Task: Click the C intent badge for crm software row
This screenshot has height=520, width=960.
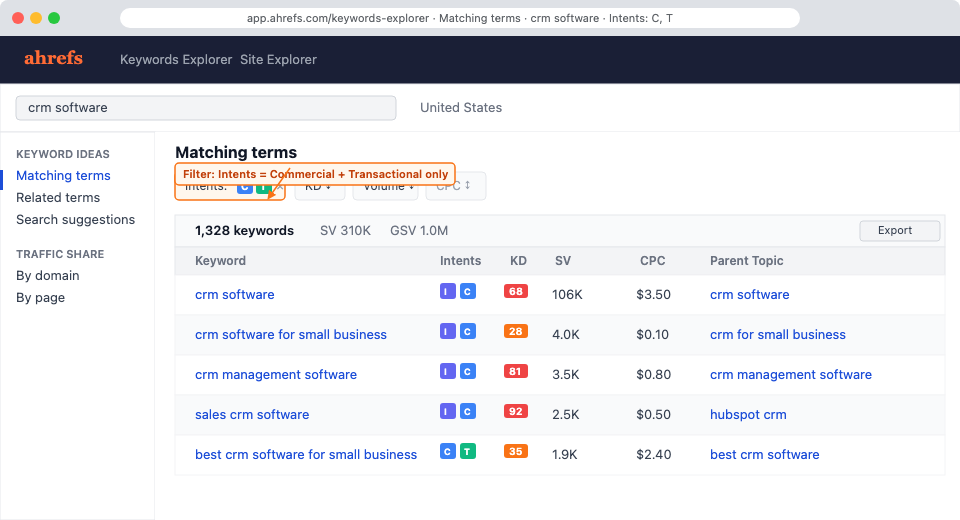Action: 468,292
